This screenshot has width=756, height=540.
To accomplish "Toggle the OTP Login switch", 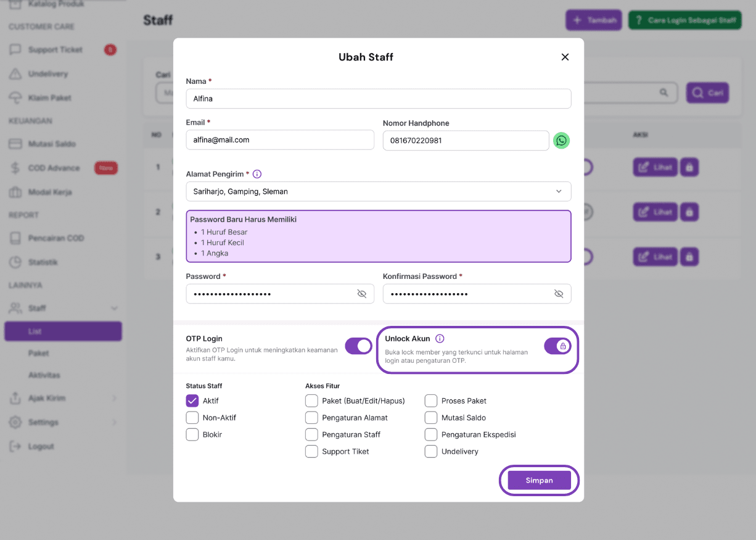I will pos(358,346).
